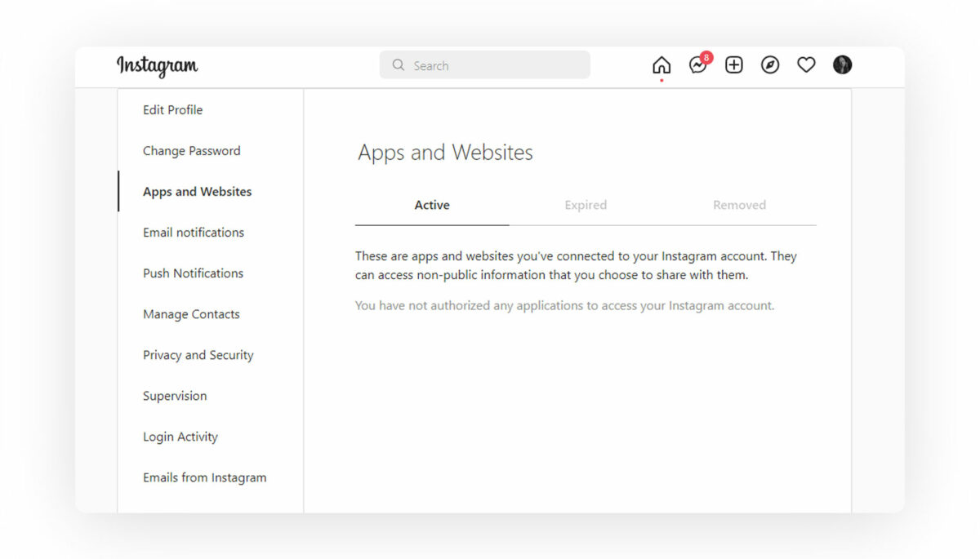Click the New Post plus icon

point(733,64)
